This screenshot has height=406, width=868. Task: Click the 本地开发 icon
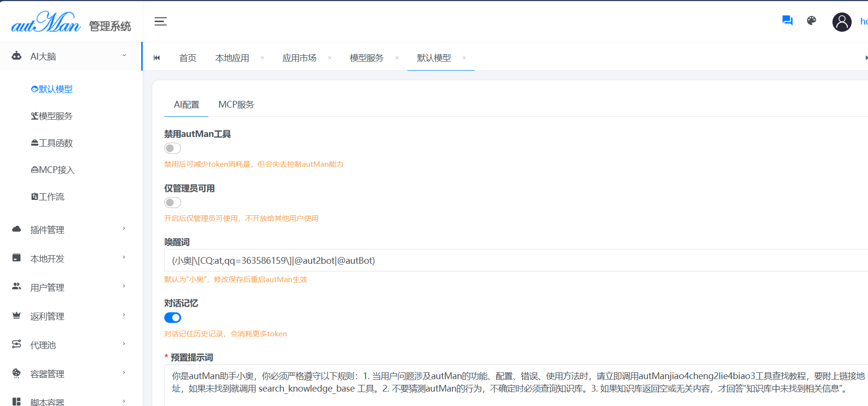click(x=16, y=258)
